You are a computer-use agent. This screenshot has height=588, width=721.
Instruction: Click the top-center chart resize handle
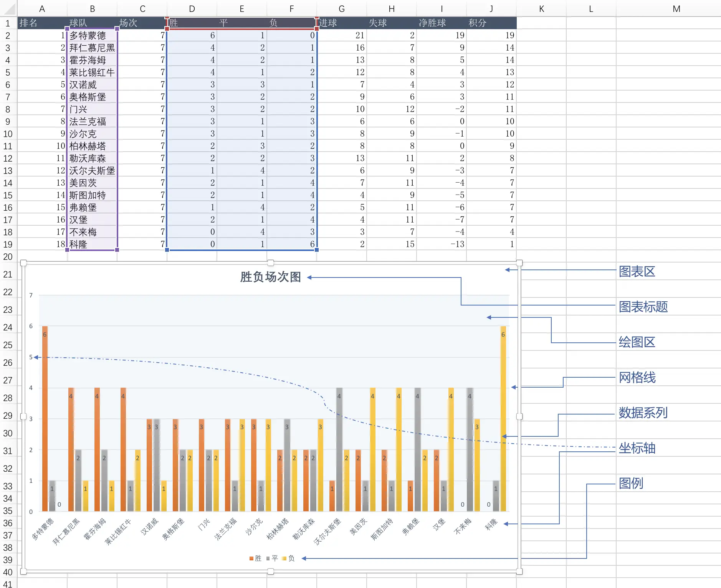pos(271,263)
